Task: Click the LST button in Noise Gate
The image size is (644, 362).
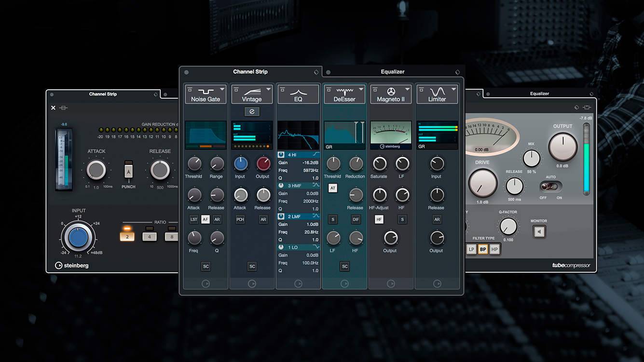Action: [x=194, y=219]
